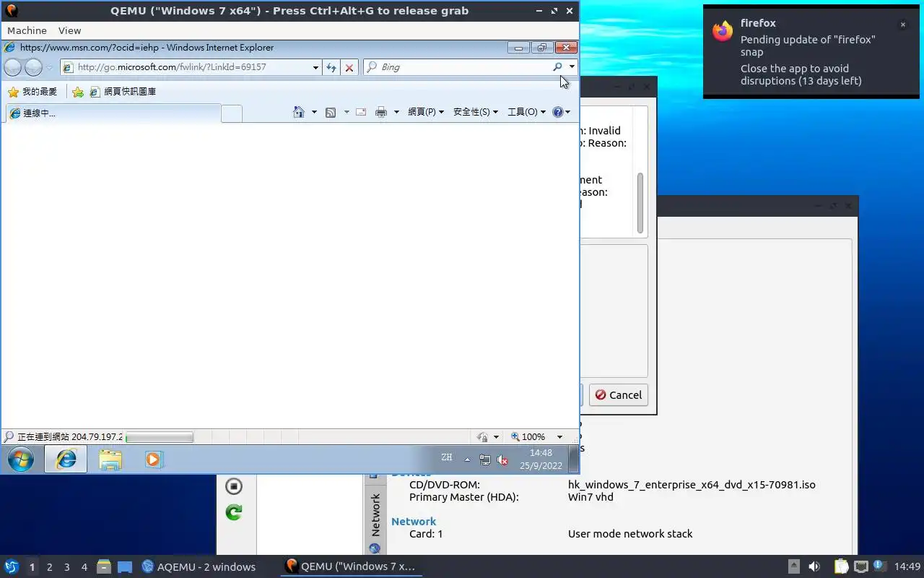Open the 安全性(S) menu
This screenshot has width=924, height=578.
tap(476, 112)
